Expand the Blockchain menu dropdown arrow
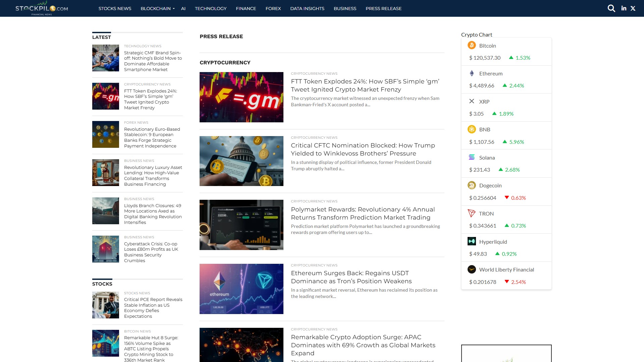 (174, 9)
